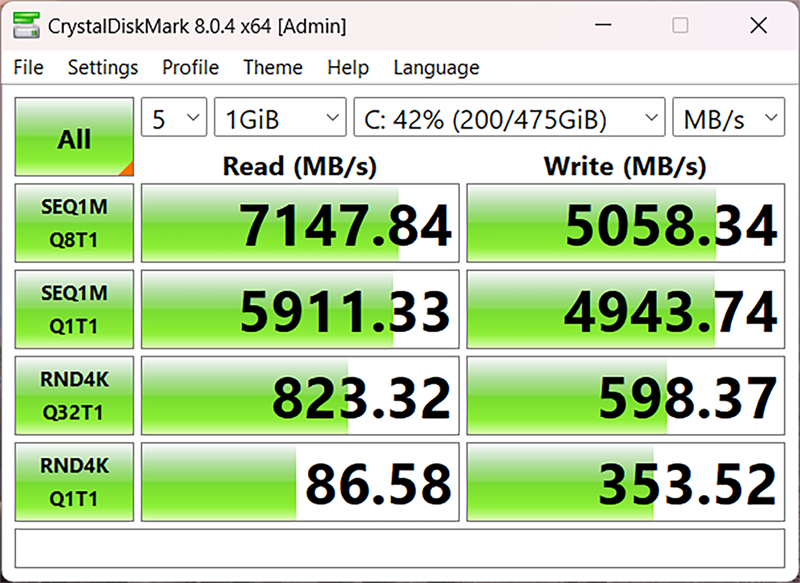Screen dimensions: 800x583
Task: Open the Profile menu
Action: (x=190, y=67)
